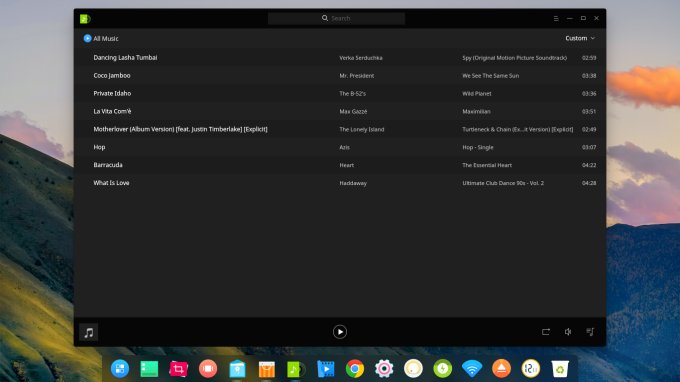Click album We See The Same Sun
680x382 pixels.
pyautogui.click(x=490, y=75)
